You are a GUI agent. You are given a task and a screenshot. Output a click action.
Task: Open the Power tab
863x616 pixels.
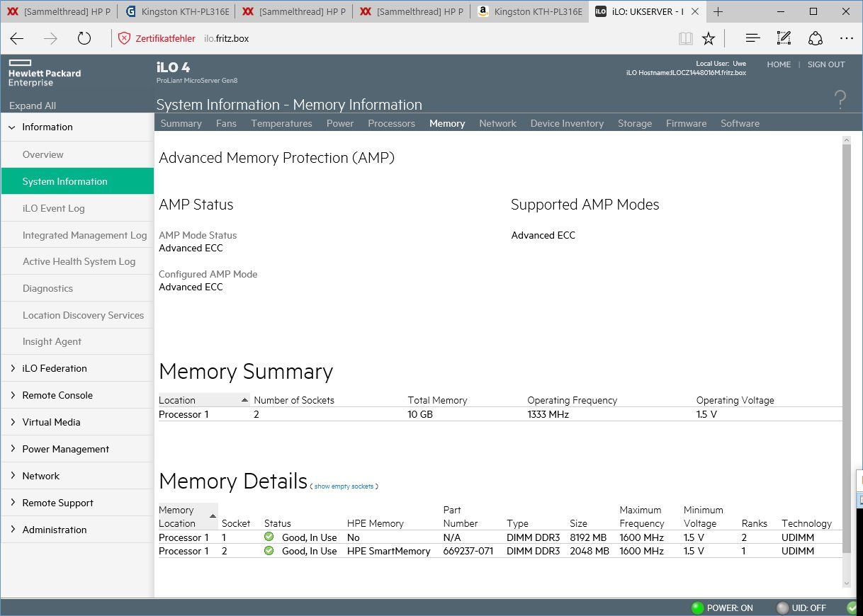[x=340, y=123]
